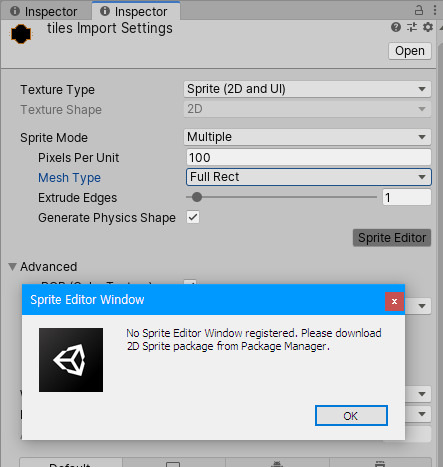443x467 pixels.
Task: Click the Sprite Mode label
Action: click(54, 138)
